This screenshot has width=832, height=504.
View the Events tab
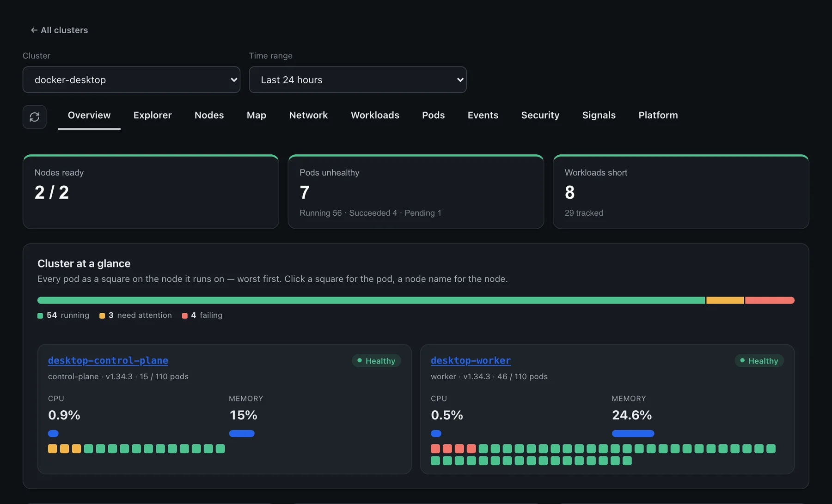click(x=483, y=115)
